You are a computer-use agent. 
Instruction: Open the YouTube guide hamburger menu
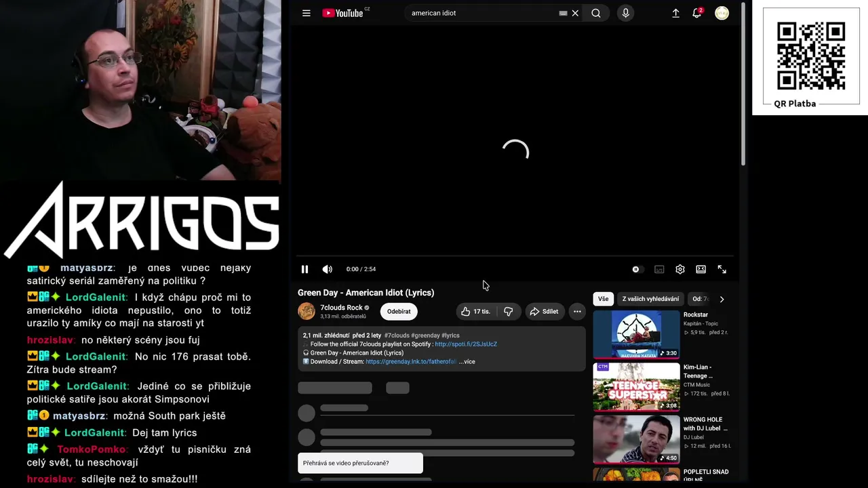pos(307,13)
